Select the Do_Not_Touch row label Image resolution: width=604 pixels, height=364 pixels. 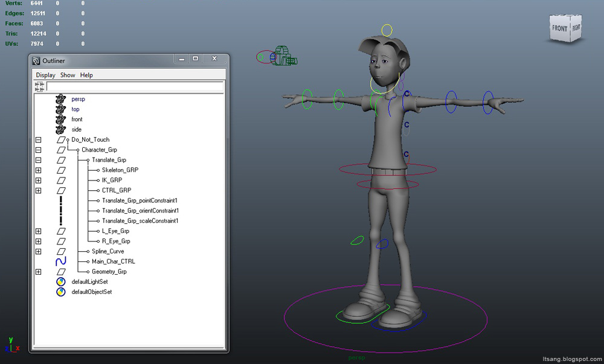coord(91,139)
